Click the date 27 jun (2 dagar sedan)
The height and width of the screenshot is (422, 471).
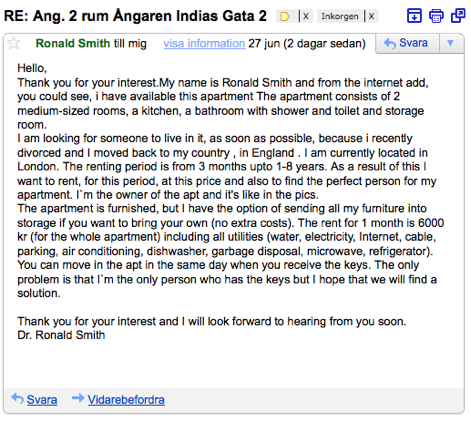coord(307,44)
